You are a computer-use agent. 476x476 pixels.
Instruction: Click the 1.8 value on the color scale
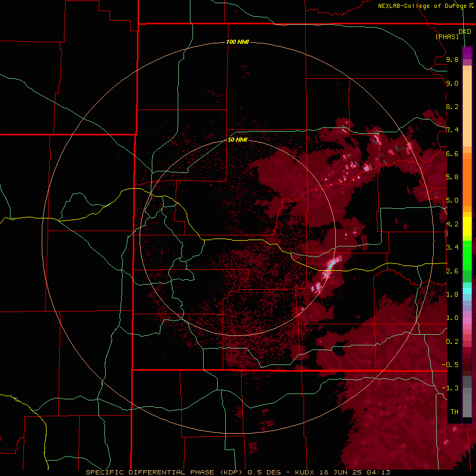pos(452,295)
